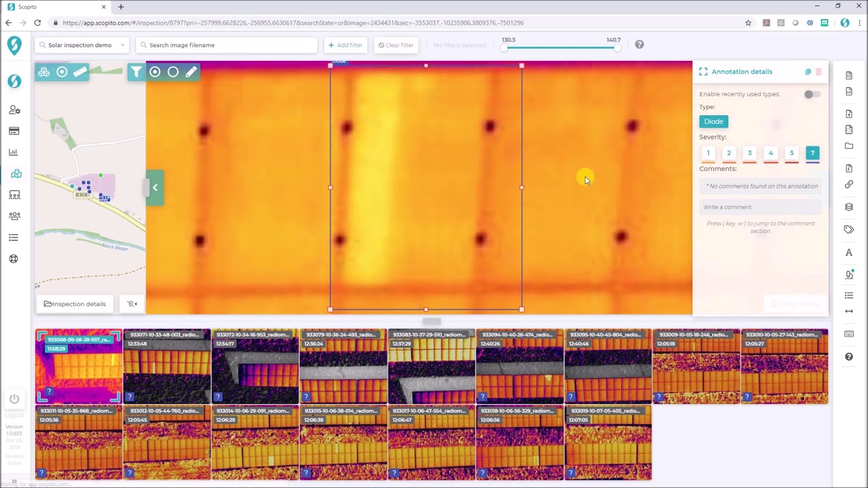Click the temperature range slider 140.7 handle
The height and width of the screenshot is (488, 868).
tap(616, 47)
